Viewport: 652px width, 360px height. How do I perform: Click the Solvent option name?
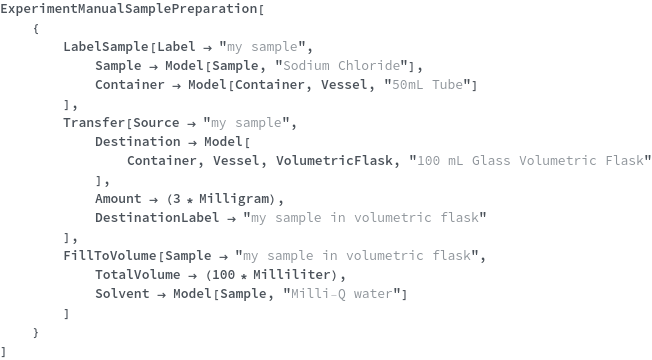point(122,294)
